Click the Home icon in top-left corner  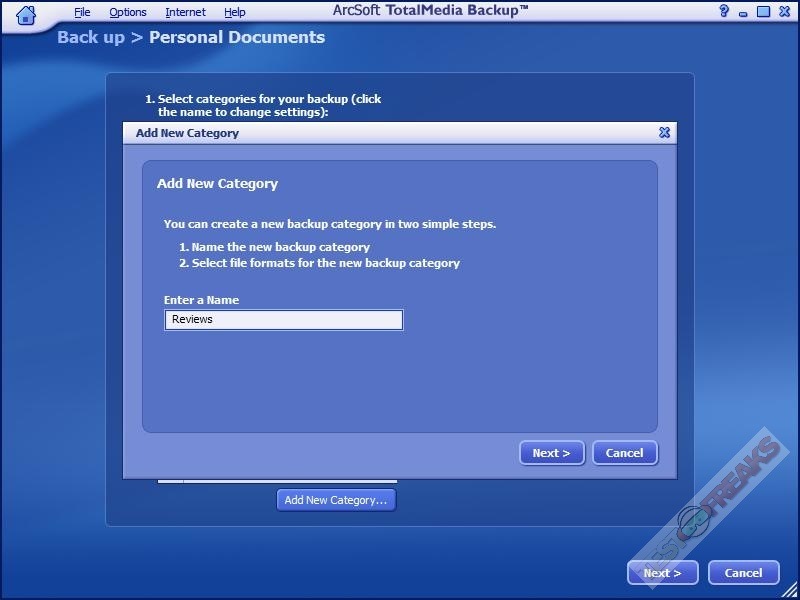click(27, 14)
